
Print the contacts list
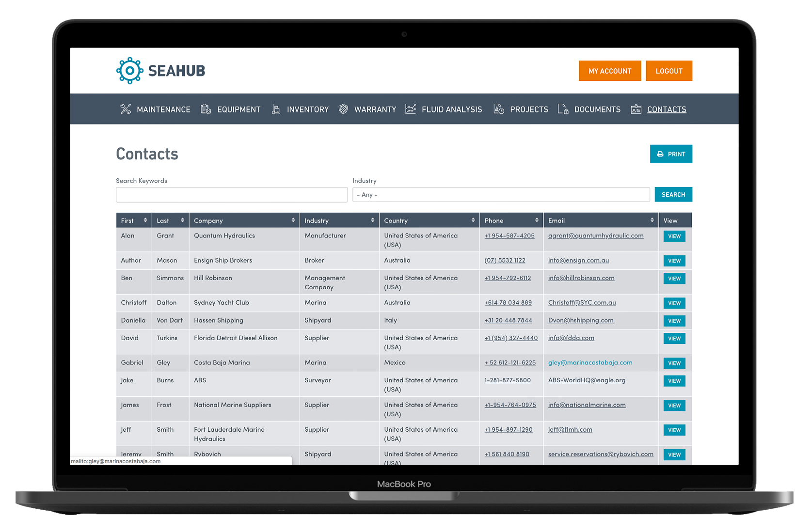pyautogui.click(x=671, y=154)
